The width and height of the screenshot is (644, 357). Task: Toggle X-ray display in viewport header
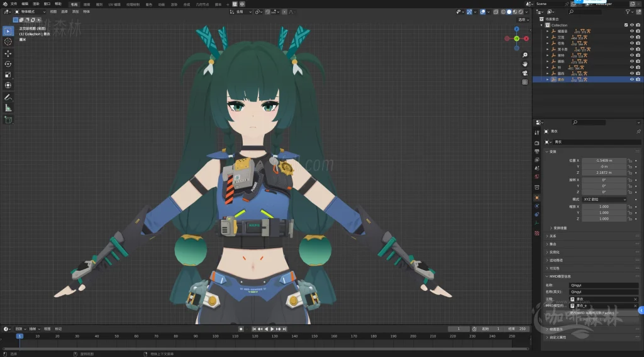(x=496, y=12)
